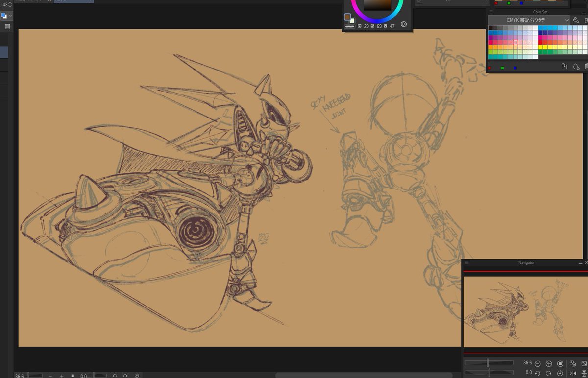Click status bar zoom field 36.6
The height and width of the screenshot is (378, 588).
20,376
